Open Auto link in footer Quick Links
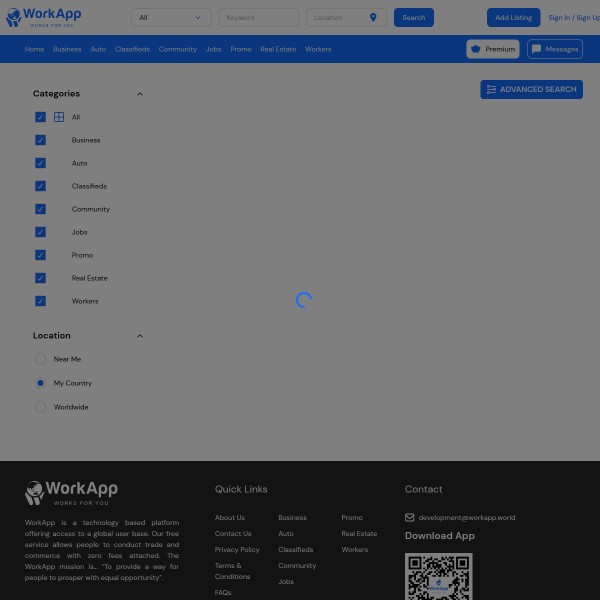This screenshot has height=600, width=600. pyautogui.click(x=286, y=533)
